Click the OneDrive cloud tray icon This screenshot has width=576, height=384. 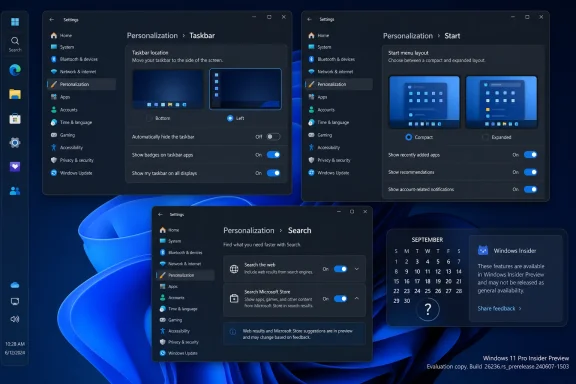(x=15, y=285)
